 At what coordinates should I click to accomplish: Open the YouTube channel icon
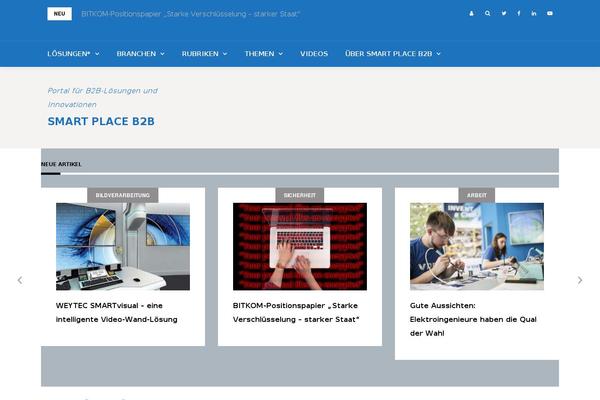pyautogui.click(x=550, y=13)
